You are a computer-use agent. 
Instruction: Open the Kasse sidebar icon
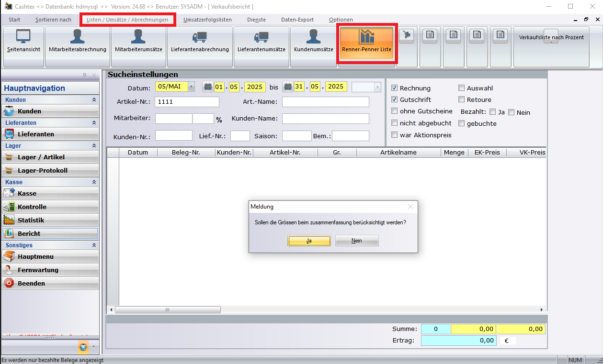[10, 193]
